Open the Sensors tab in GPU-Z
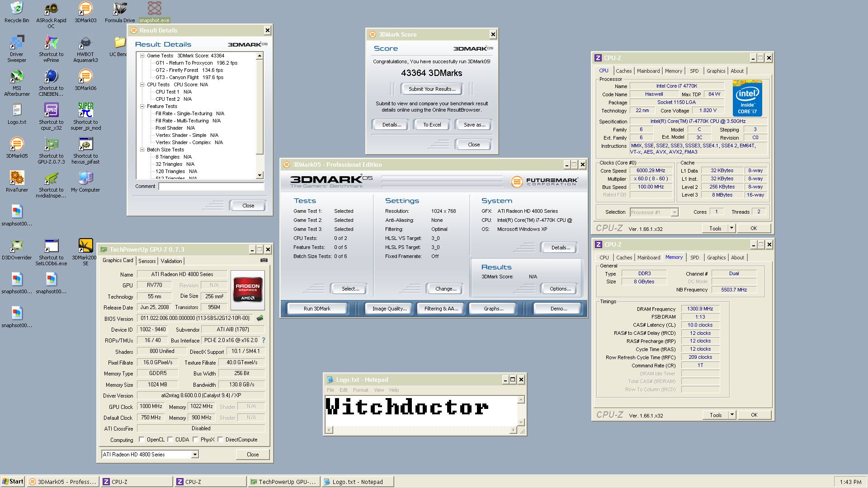 click(x=147, y=261)
